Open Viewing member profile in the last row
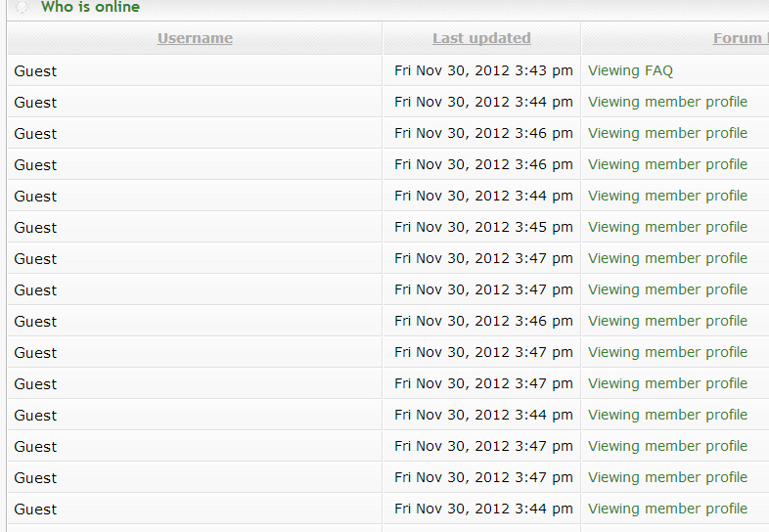 [x=667, y=509]
